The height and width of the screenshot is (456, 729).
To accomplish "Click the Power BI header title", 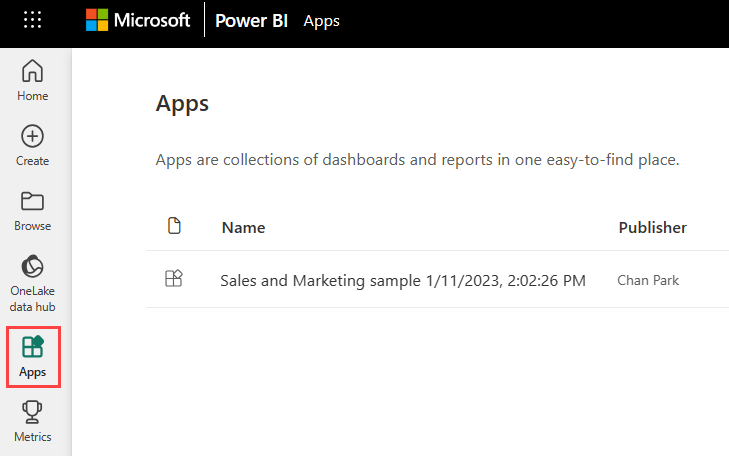I will pos(251,20).
